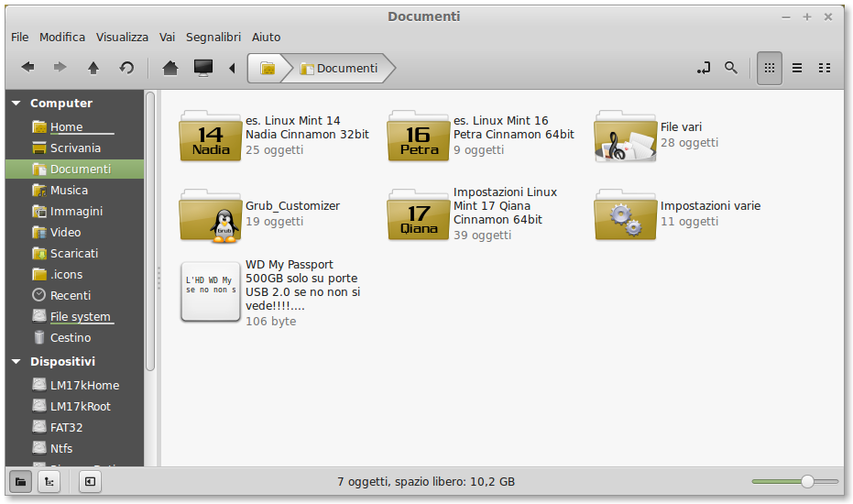The image size is (853, 504).
Task: Collapse the Dispositivi sidebar section
Action: click(16, 361)
